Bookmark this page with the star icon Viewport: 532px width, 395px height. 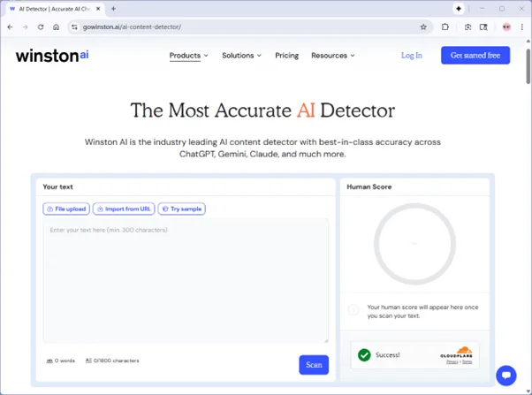[423, 27]
